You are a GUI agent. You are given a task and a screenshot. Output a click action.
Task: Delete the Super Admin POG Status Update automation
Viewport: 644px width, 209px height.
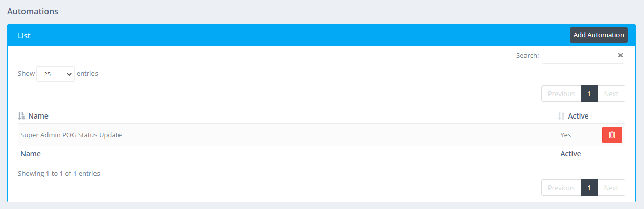612,135
